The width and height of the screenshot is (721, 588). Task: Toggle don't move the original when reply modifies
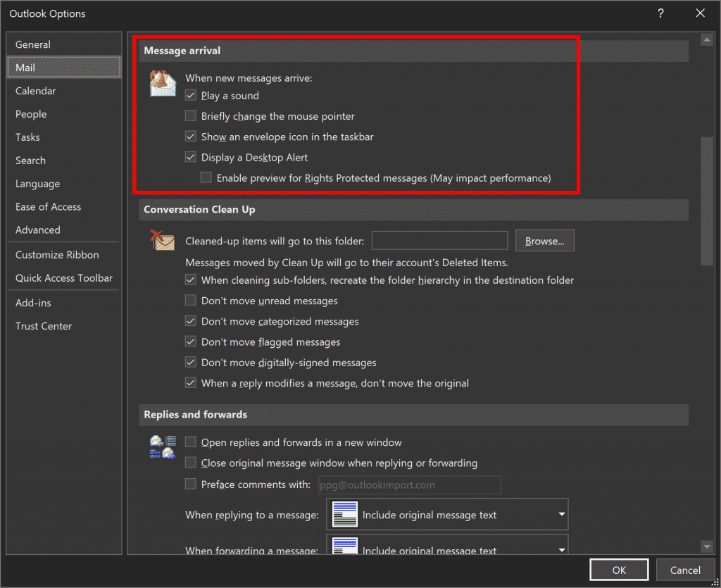click(191, 382)
